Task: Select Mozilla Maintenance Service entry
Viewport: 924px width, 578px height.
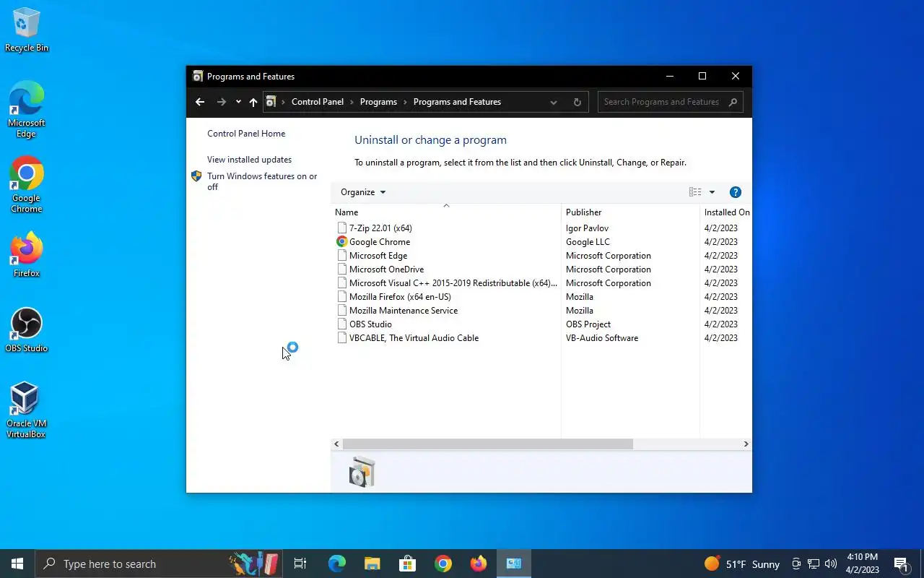Action: (x=404, y=311)
